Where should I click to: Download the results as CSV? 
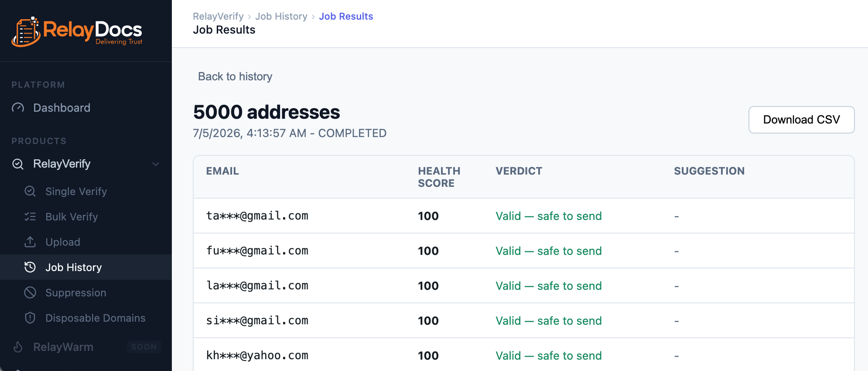point(801,120)
